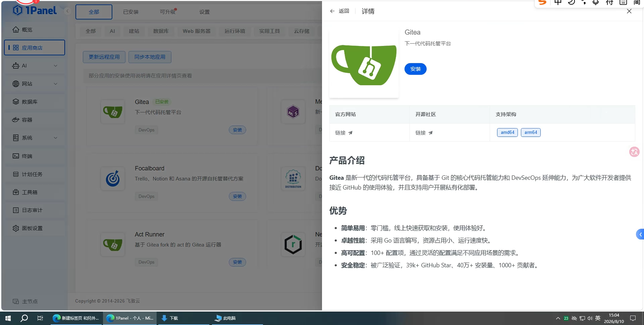The width and height of the screenshot is (644, 325).
Task: Open Windows taskbar search
Action: coord(24,318)
